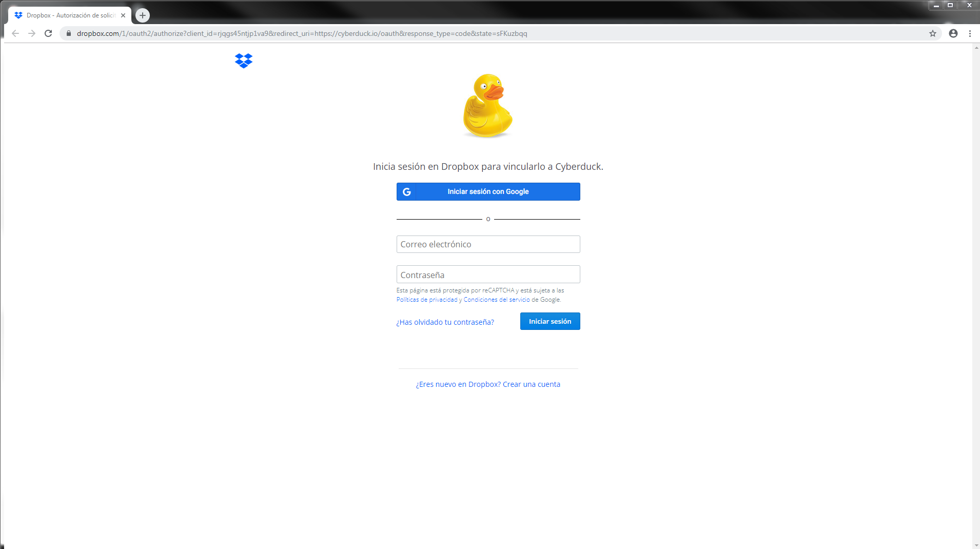The image size is (980, 549).
Task: Open a new tab with plus button
Action: click(x=143, y=15)
